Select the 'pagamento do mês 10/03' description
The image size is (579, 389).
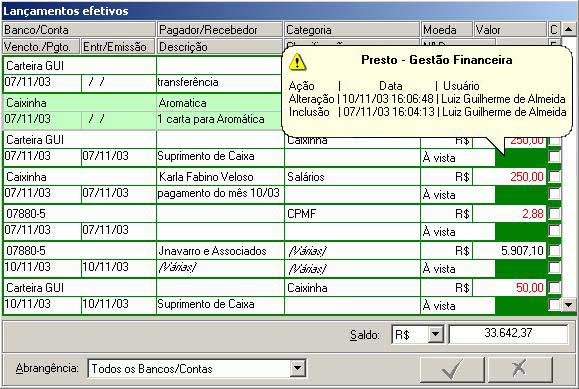(220, 193)
